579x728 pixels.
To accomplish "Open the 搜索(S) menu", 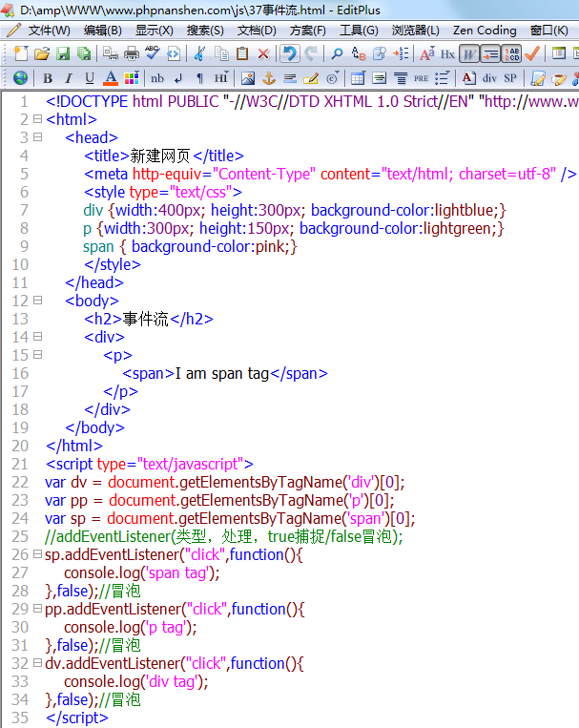I will [205, 31].
